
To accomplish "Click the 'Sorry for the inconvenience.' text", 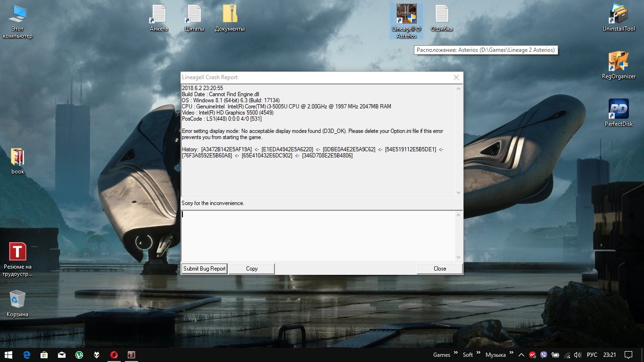I will [213, 203].
